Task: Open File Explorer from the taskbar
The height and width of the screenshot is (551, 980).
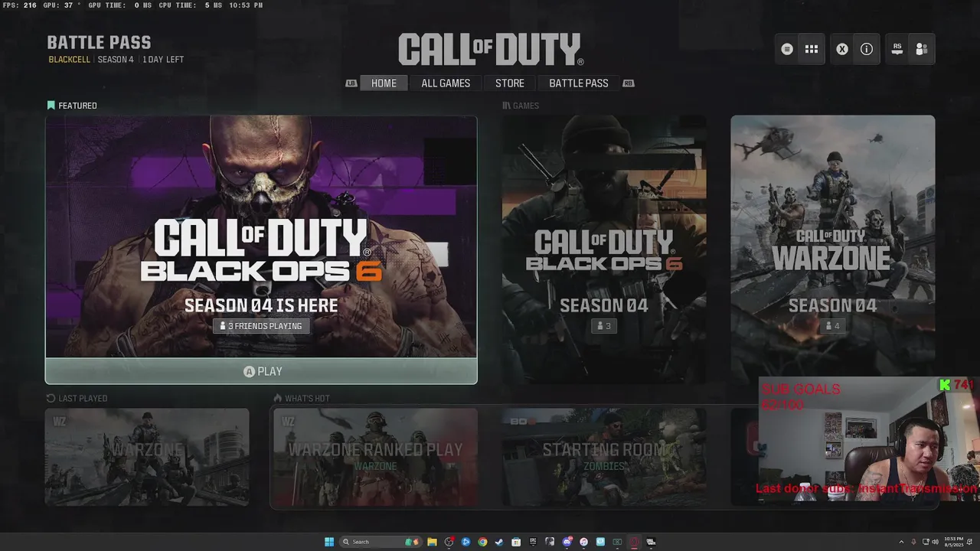Action: click(432, 542)
